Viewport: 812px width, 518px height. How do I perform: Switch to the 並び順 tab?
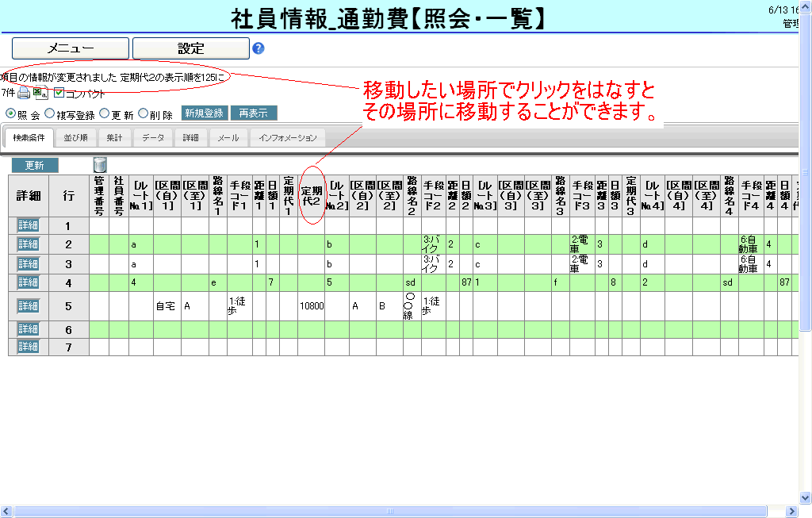[75, 138]
